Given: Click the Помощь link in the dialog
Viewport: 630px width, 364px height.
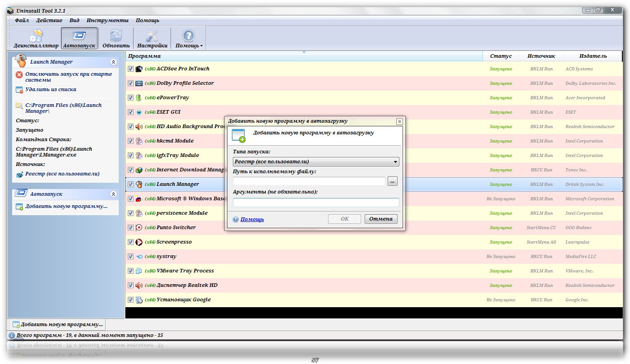Looking at the screenshot, I should click(252, 219).
